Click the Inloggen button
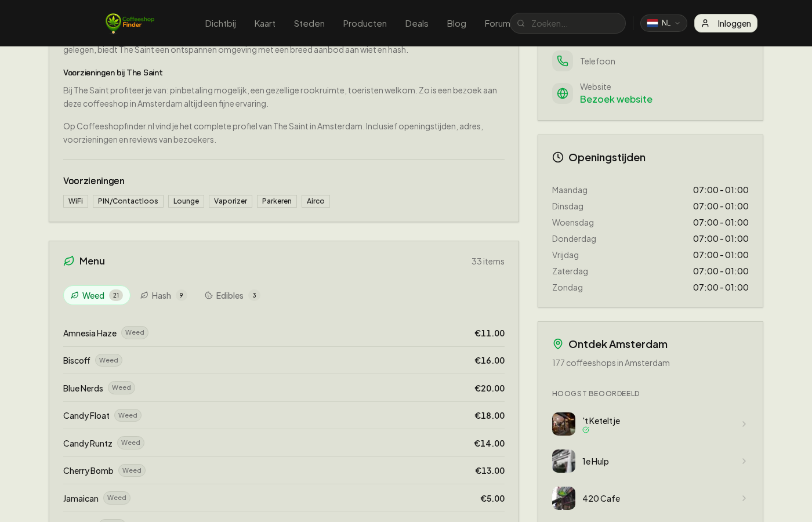The height and width of the screenshot is (522, 812). coord(726,23)
